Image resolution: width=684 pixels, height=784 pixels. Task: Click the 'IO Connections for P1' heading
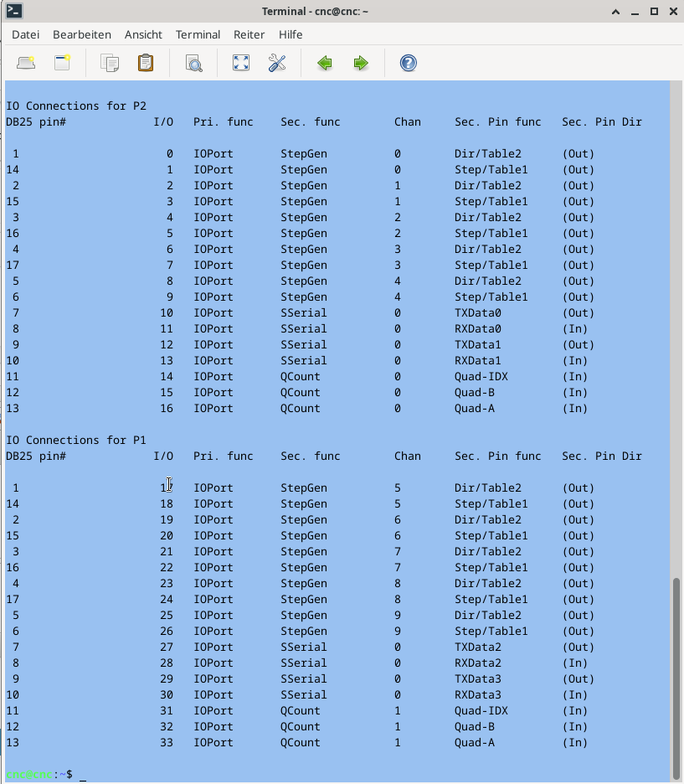pyautogui.click(x=76, y=440)
